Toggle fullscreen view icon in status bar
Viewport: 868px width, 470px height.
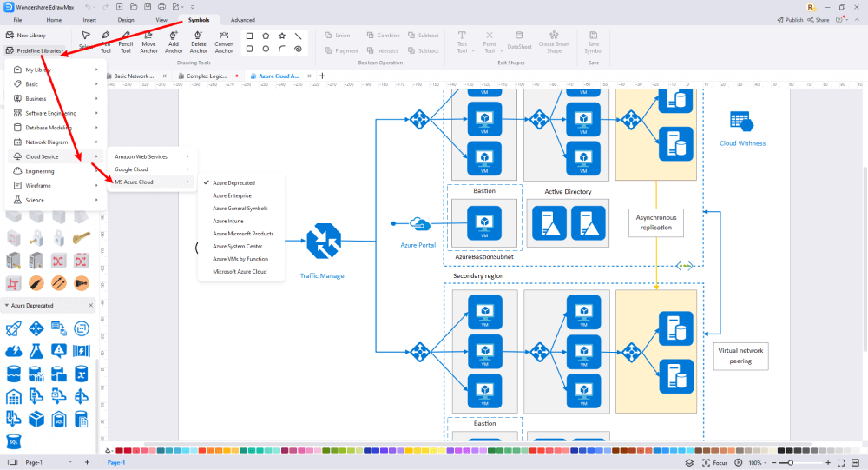841,463
